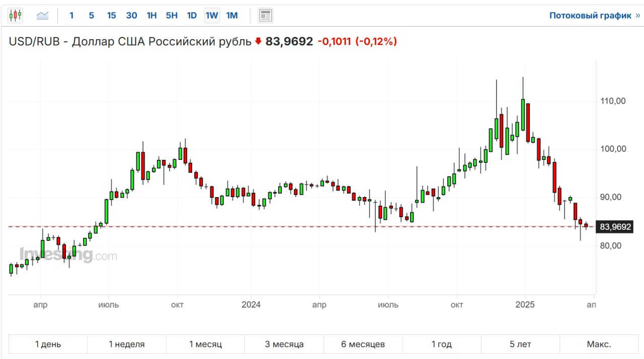This screenshot has width=644, height=359.
Task: Click the red down-arrow price indicator
Action: coord(258,42)
